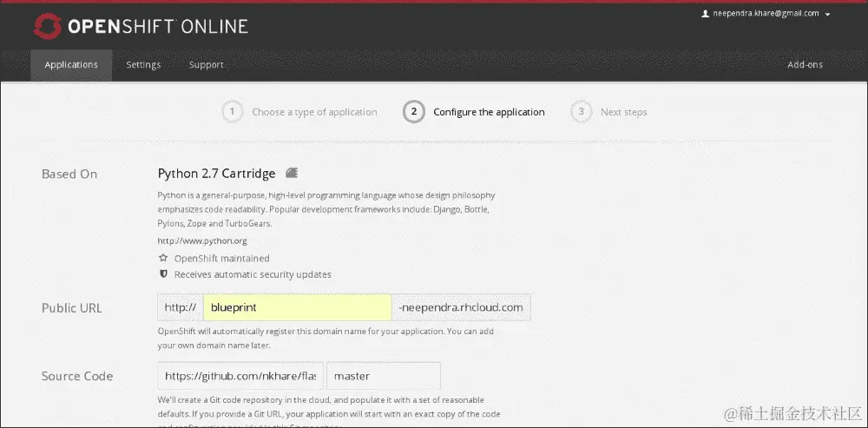Open the Settings tab
The width and height of the screenshot is (868, 428).
pos(143,65)
